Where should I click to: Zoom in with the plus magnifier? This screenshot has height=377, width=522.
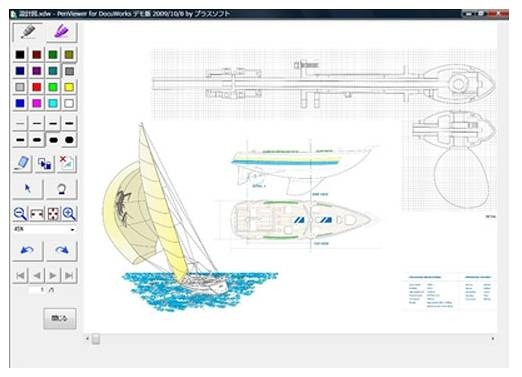click(x=69, y=214)
